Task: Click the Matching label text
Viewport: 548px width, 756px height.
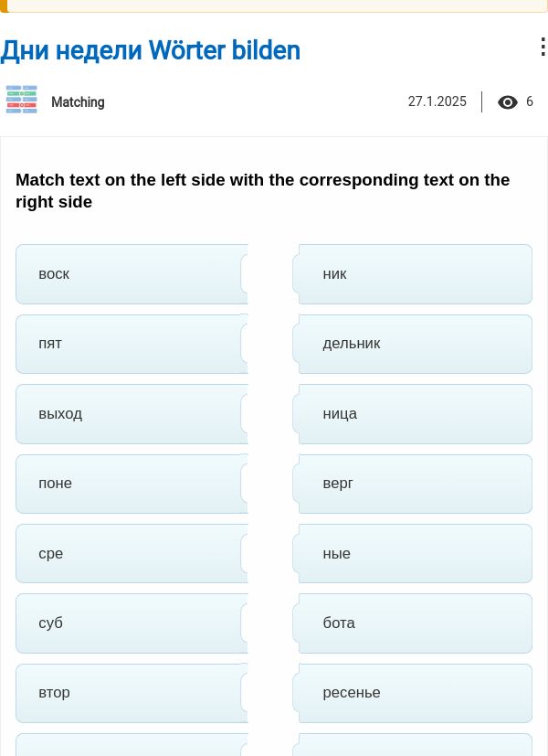Action: (78, 102)
